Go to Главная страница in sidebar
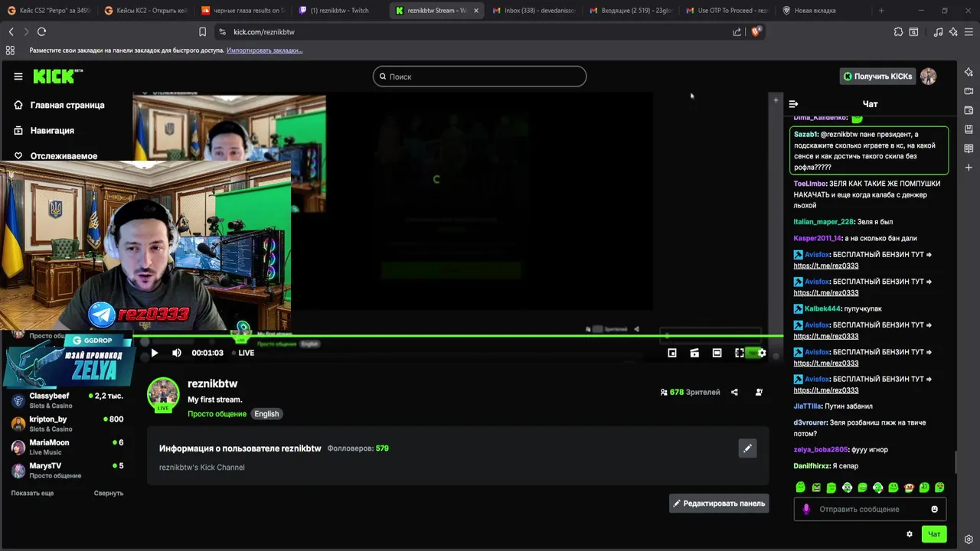Viewport: 980px width, 551px height. [x=67, y=105]
